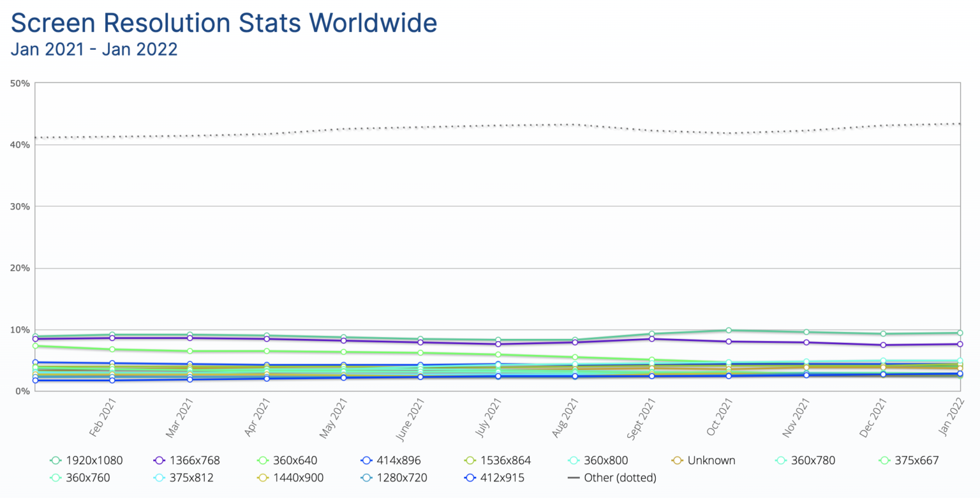Click the 1280x720 legend marker icon
Viewport: 980px width, 498px height.
366,478
